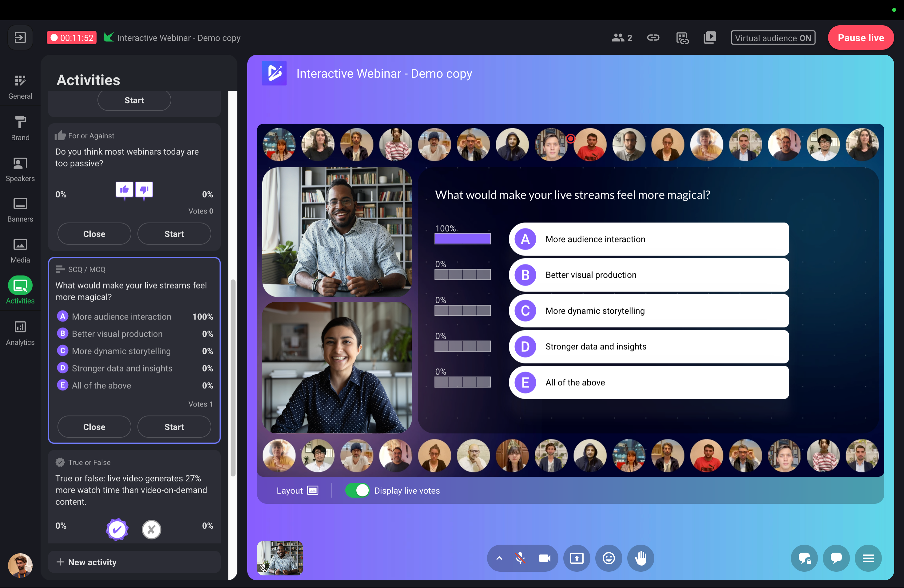Open the emoji reactions

[609, 558]
